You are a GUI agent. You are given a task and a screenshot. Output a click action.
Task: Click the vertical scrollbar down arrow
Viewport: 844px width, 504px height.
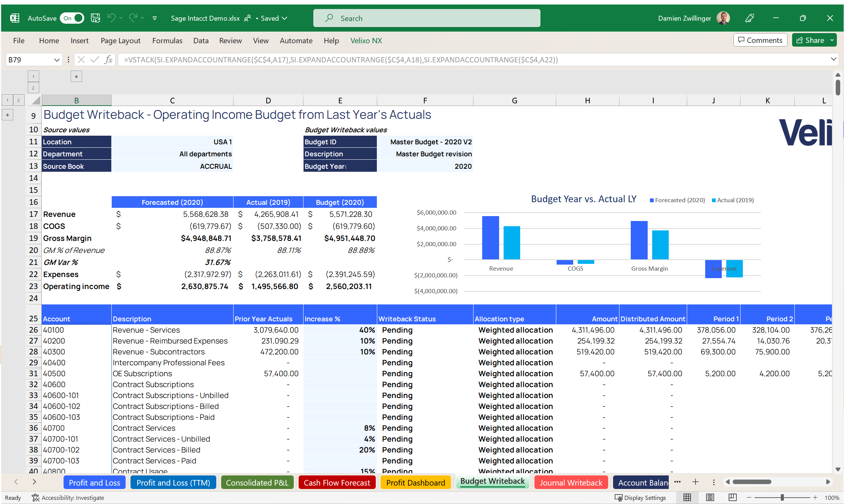838,469
